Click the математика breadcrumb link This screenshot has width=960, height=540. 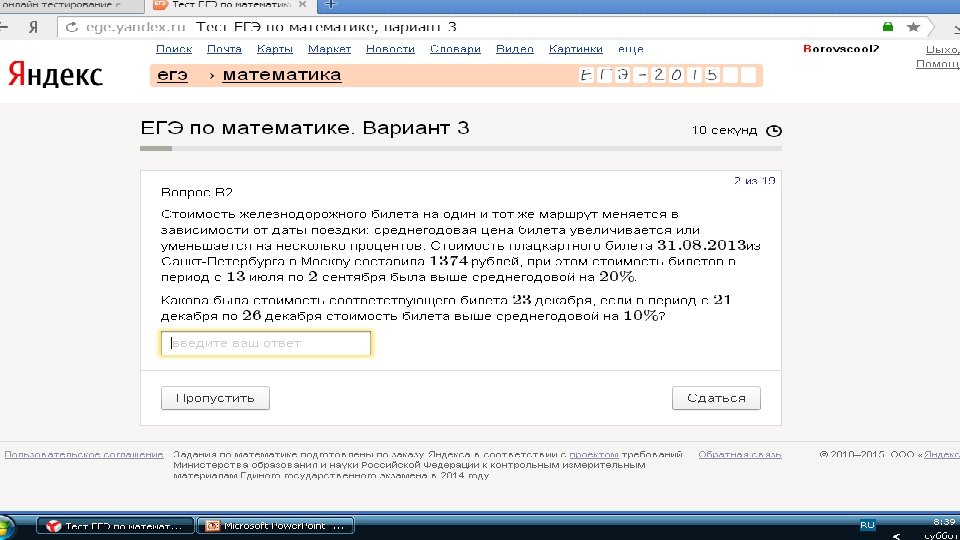(282, 75)
